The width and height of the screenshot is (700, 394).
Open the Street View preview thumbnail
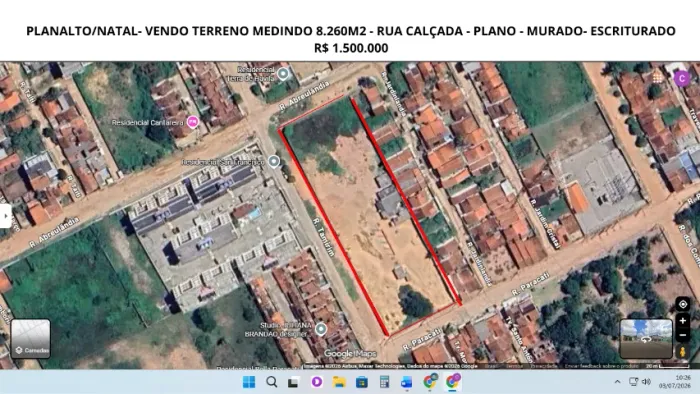coord(646,339)
